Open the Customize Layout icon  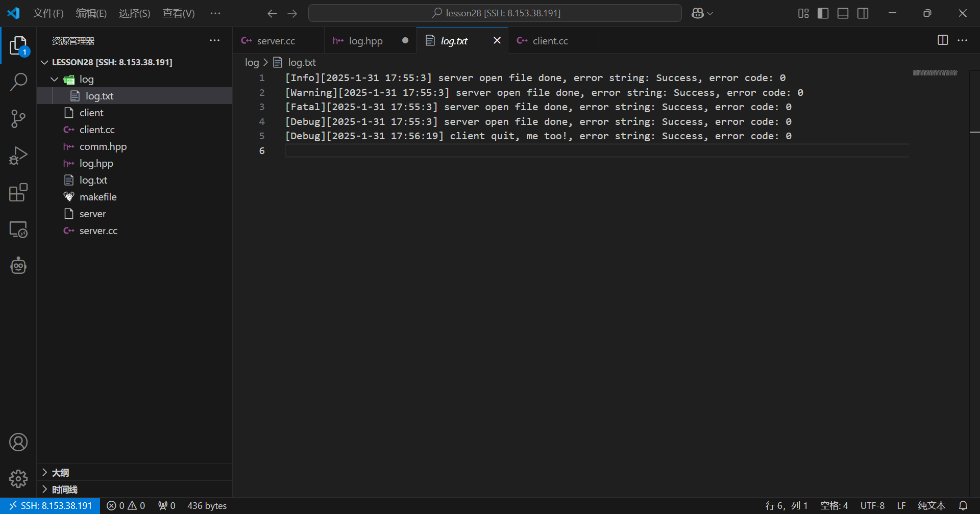pyautogui.click(x=803, y=13)
